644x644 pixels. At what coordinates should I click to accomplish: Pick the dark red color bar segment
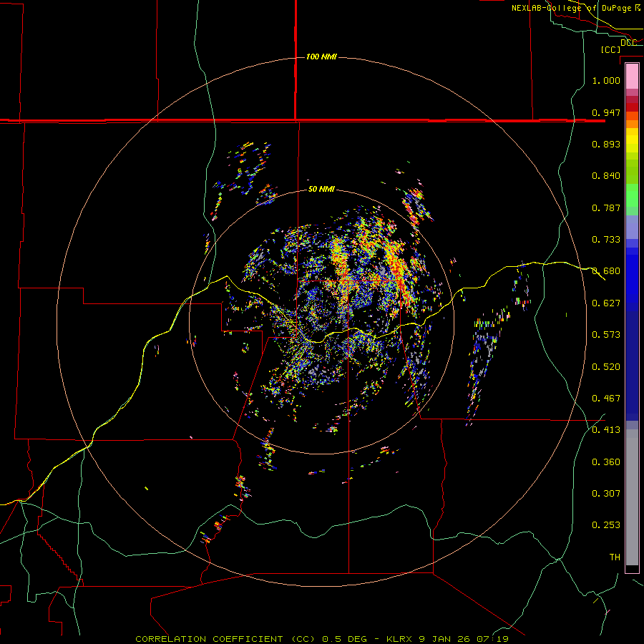pos(632,107)
